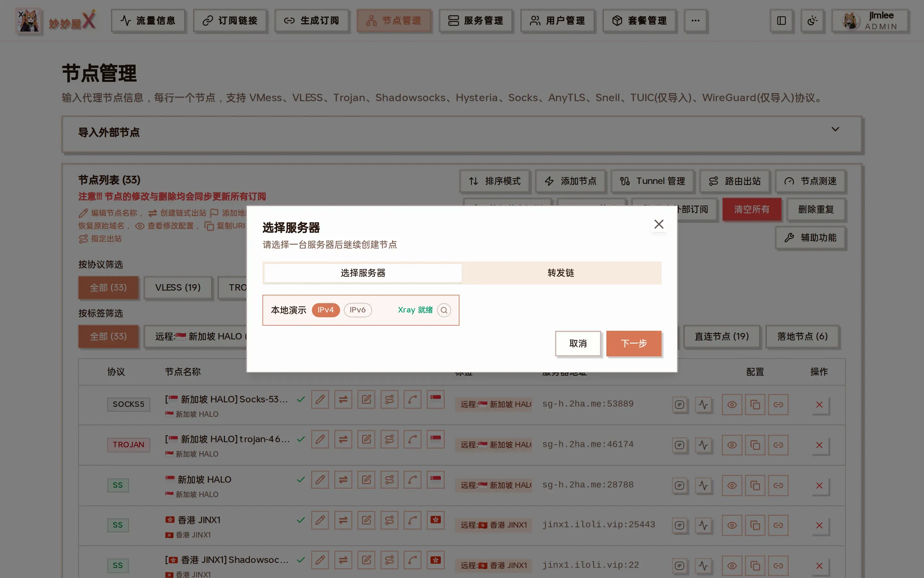Filter by 落地节点 (6) tag
Image resolution: width=924 pixels, height=578 pixels.
(x=803, y=337)
